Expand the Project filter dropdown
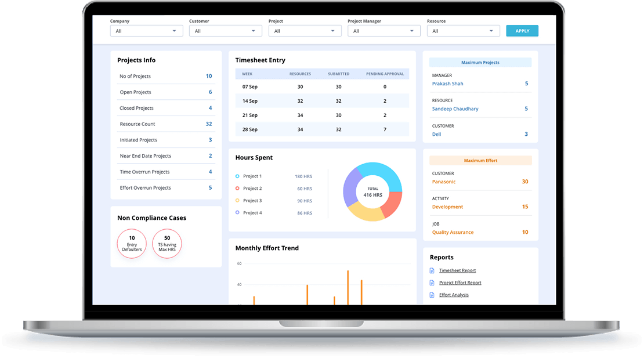 [x=305, y=30]
